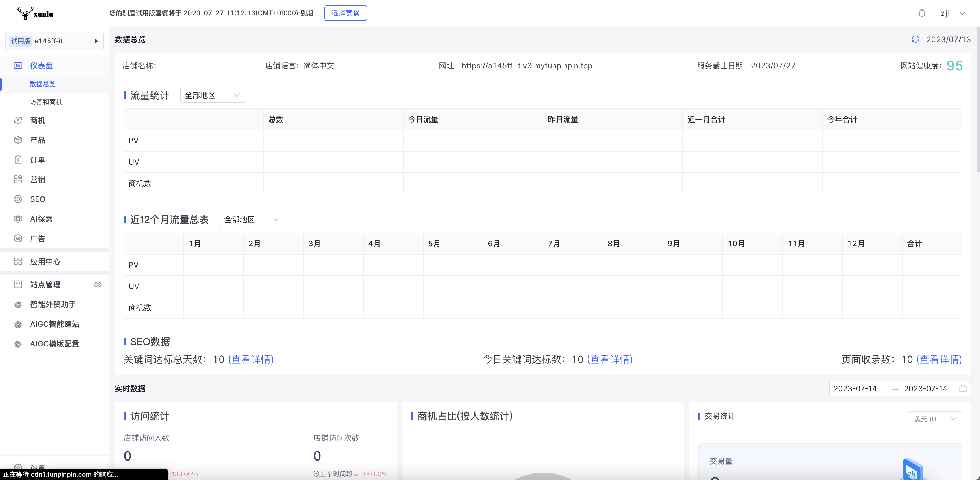
Task: Toggle the eye icon beside 站点管理
Action: click(x=98, y=284)
